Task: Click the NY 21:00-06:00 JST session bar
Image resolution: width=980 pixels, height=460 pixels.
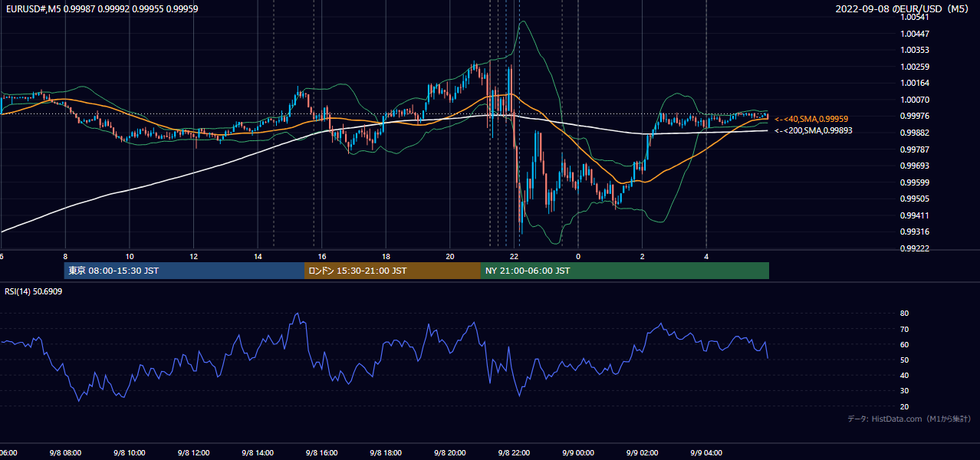Action: click(625, 271)
